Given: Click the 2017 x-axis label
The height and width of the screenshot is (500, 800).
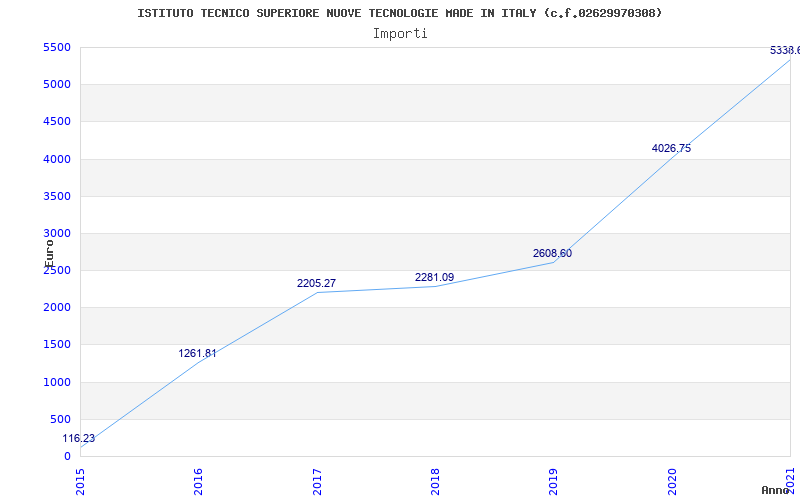Looking at the screenshot, I should coord(317,481).
